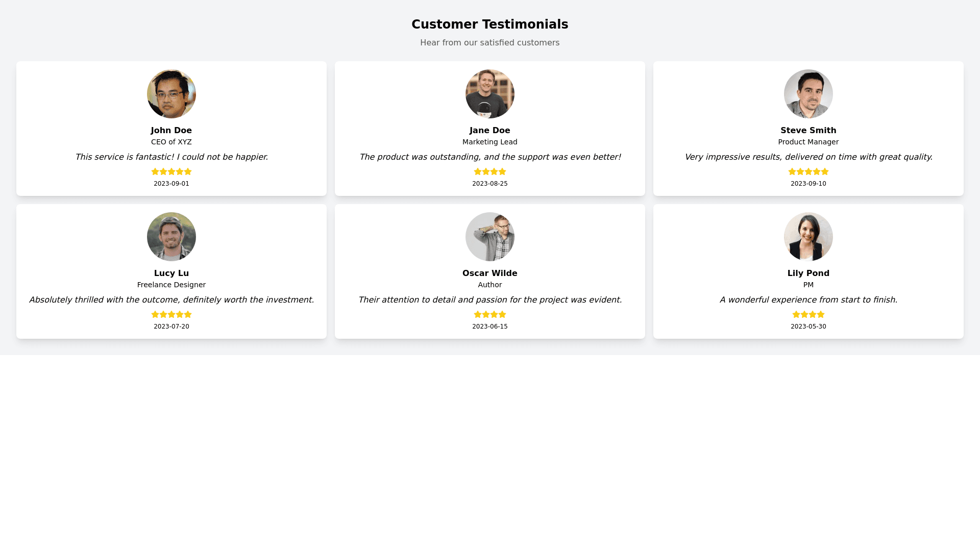Click the star rating under John Doe's review

click(x=171, y=172)
